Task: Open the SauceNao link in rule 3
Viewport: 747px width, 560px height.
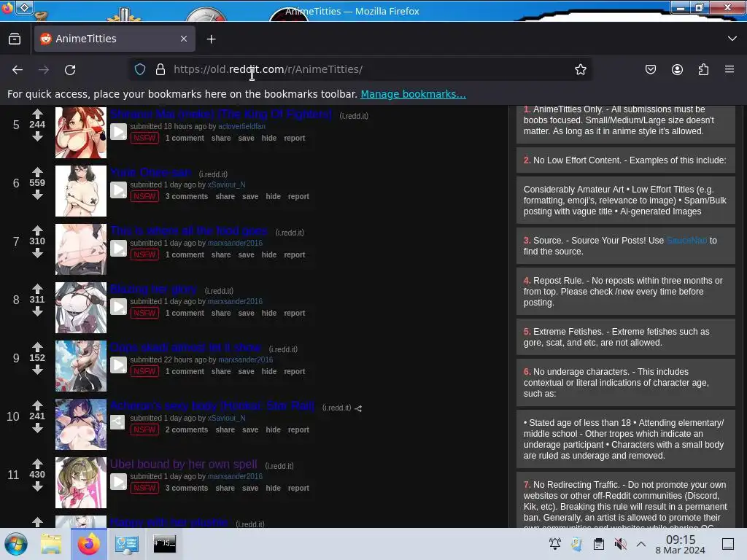Action: point(686,241)
